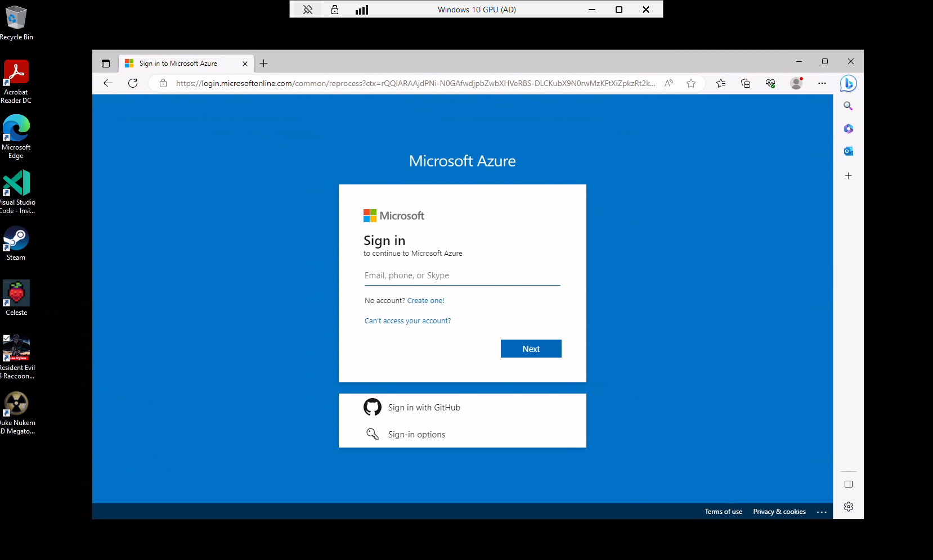
Task: Expand the footer ellipsis options
Action: point(822,512)
